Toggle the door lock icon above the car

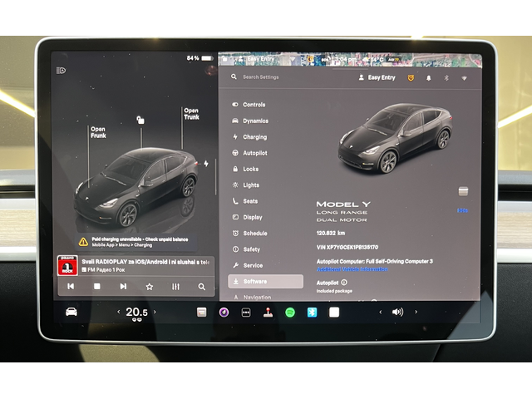coord(140,120)
